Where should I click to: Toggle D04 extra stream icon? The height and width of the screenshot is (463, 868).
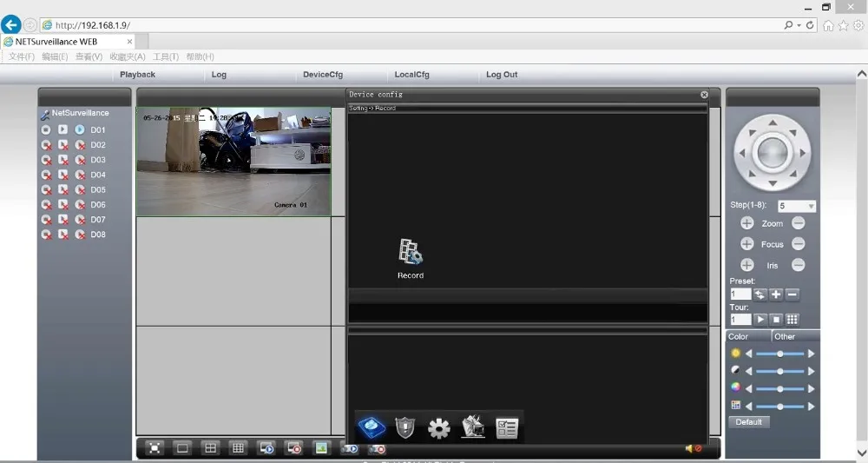(x=80, y=175)
